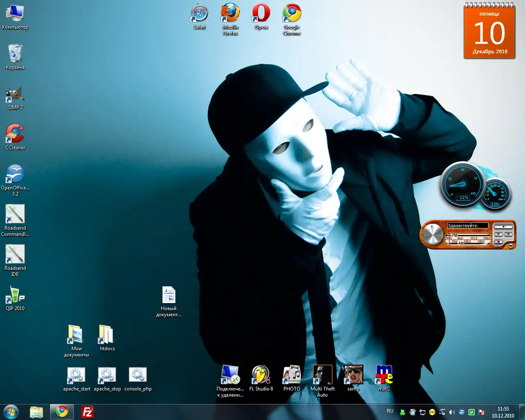The image size is (525, 420).
Task: Expand the radio gadget down arrow
Action: click(511, 246)
